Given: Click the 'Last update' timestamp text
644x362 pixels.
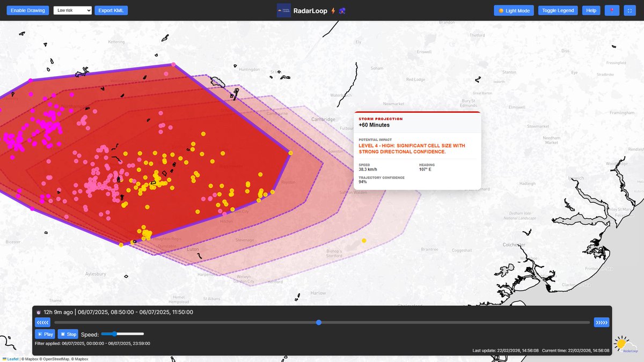Looking at the screenshot, I should tap(506, 350).
